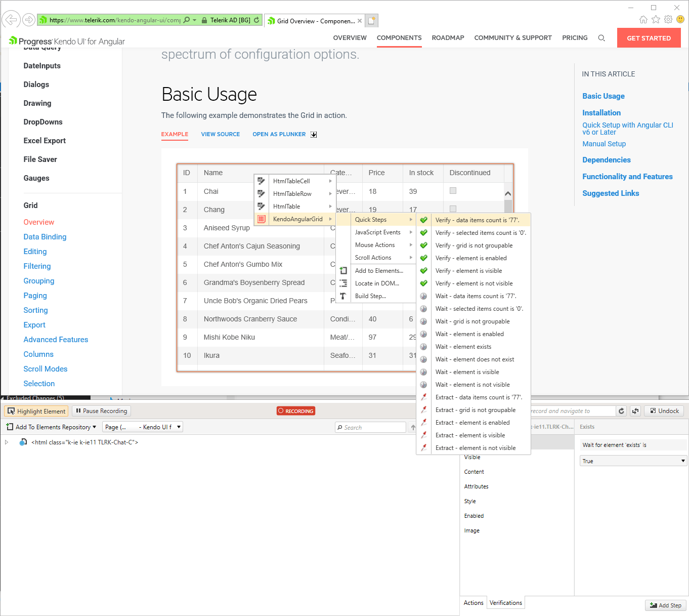Open Roadmap nav link
This screenshot has width=689, height=616.
click(x=448, y=38)
